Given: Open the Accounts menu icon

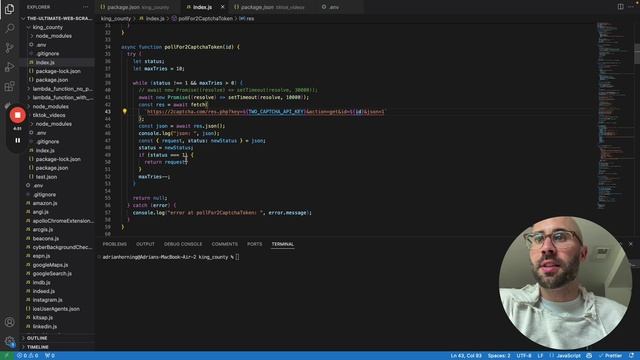Looking at the screenshot, I should coord(9,322).
